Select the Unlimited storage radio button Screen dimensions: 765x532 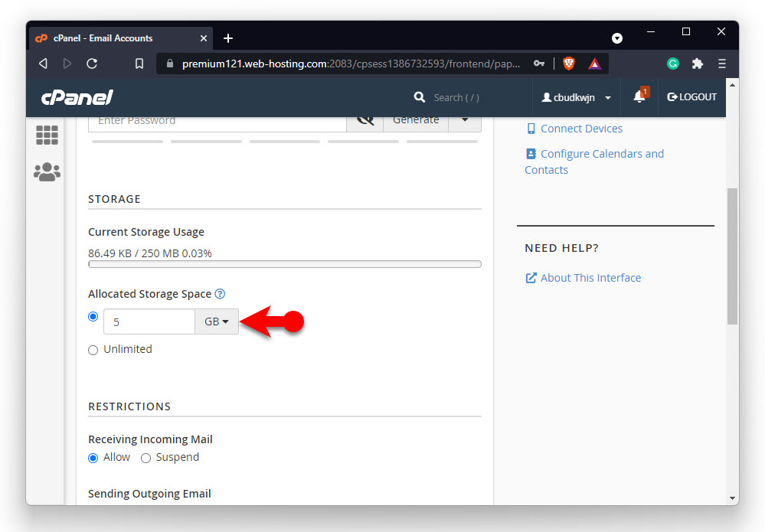93,350
